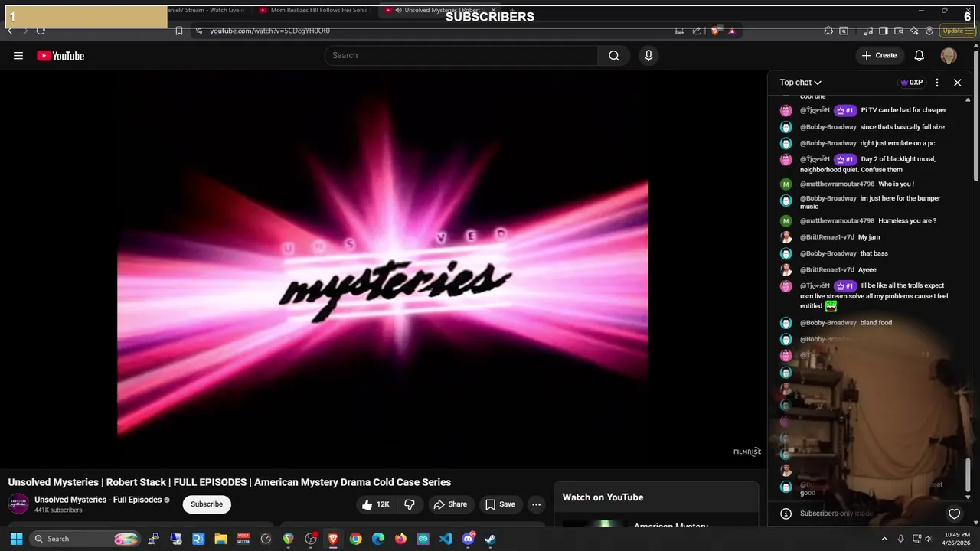
Task: Go to the YouTube home logo
Action: coord(60,56)
